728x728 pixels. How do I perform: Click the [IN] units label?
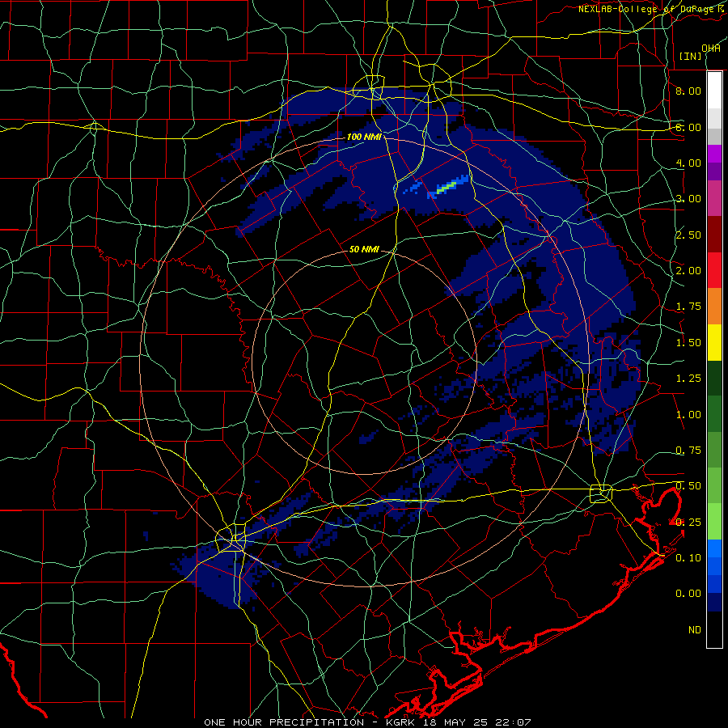[691, 56]
